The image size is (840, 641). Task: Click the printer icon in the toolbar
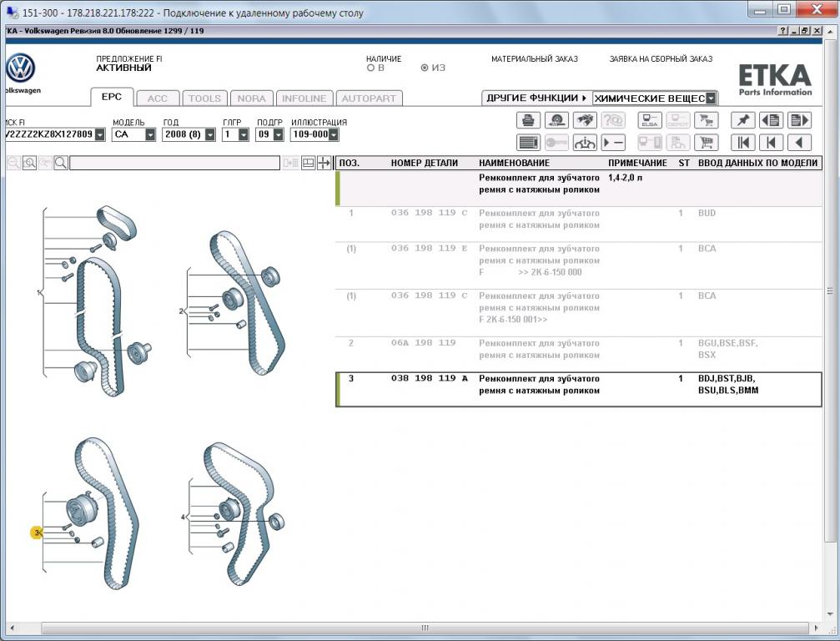click(528, 120)
